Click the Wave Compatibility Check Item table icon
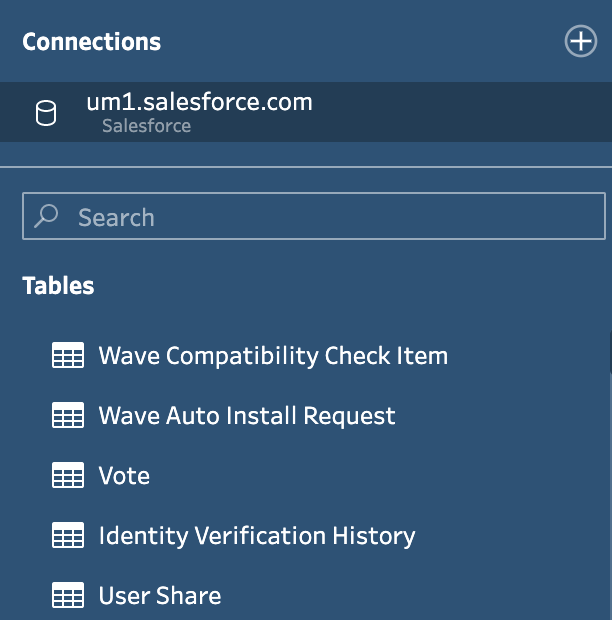This screenshot has width=612, height=620. click(x=68, y=355)
